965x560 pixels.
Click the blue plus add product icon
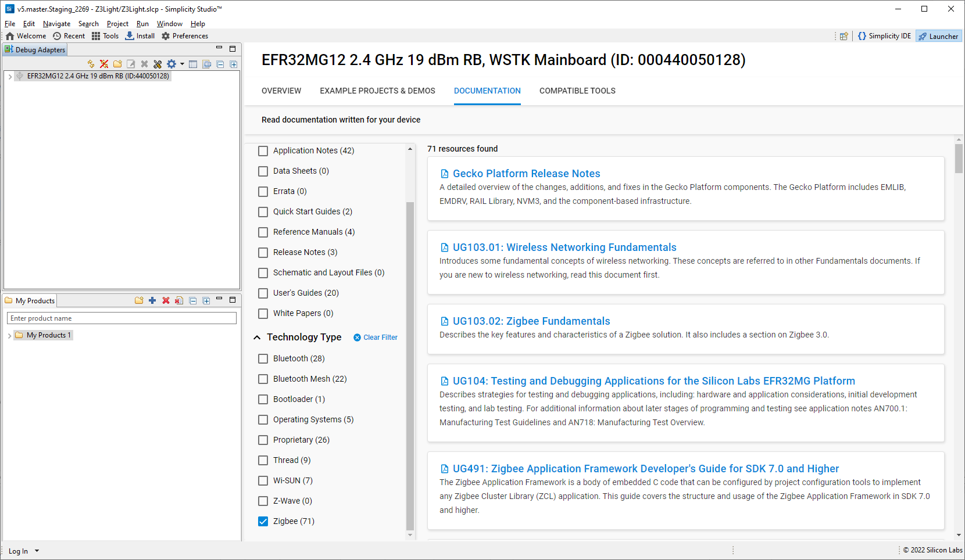pos(152,300)
